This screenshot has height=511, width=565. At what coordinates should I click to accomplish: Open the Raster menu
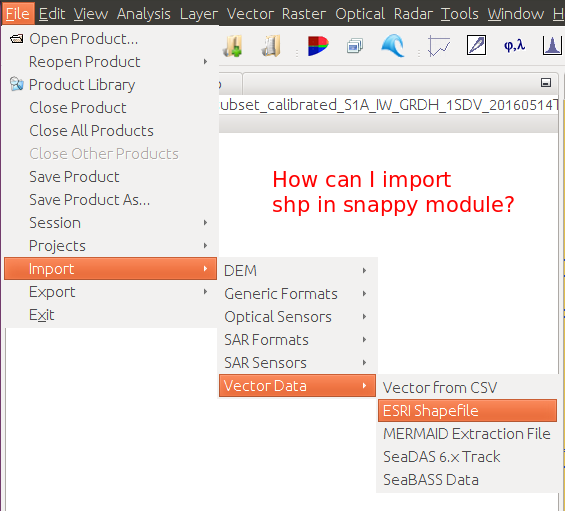[x=304, y=14]
